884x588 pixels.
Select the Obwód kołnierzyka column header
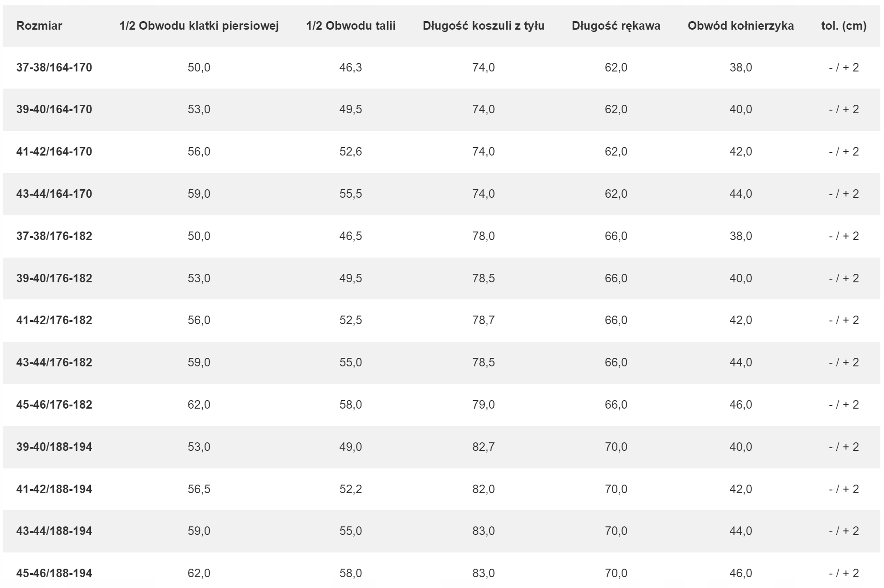[x=741, y=26]
